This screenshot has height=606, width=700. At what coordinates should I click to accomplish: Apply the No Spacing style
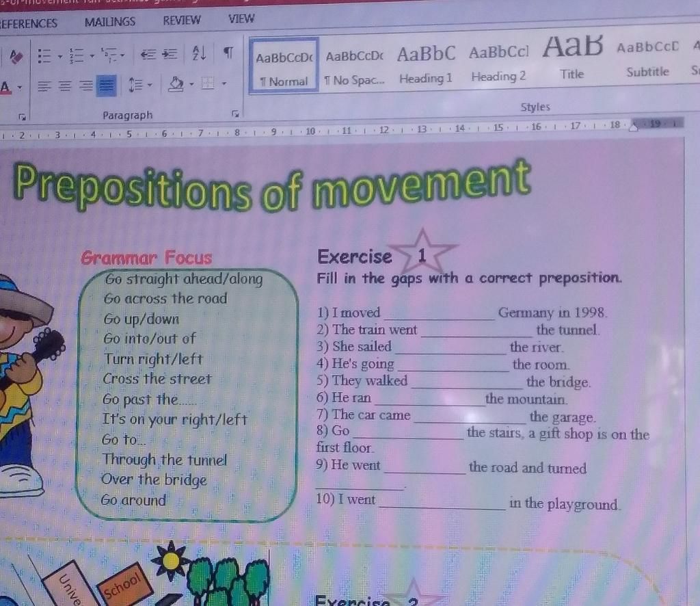tap(355, 68)
